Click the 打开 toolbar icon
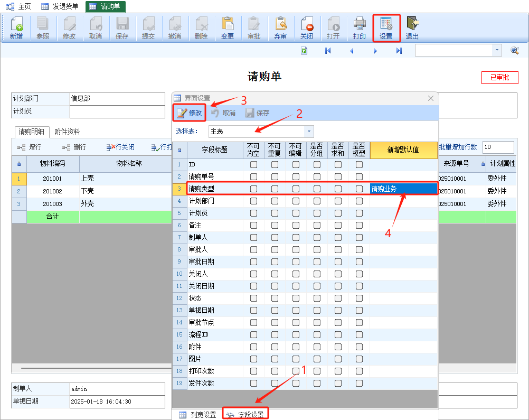This screenshot has width=529, height=420. click(x=333, y=28)
